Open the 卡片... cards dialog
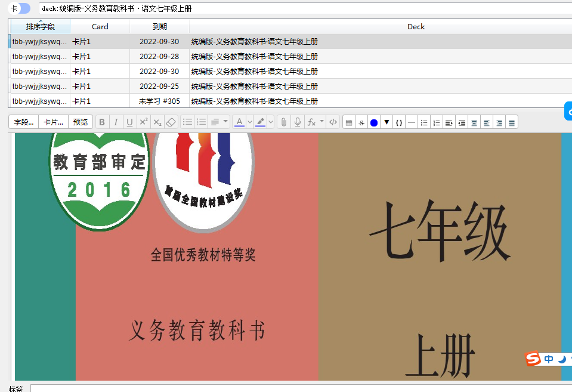The image size is (572, 392). [x=53, y=122]
